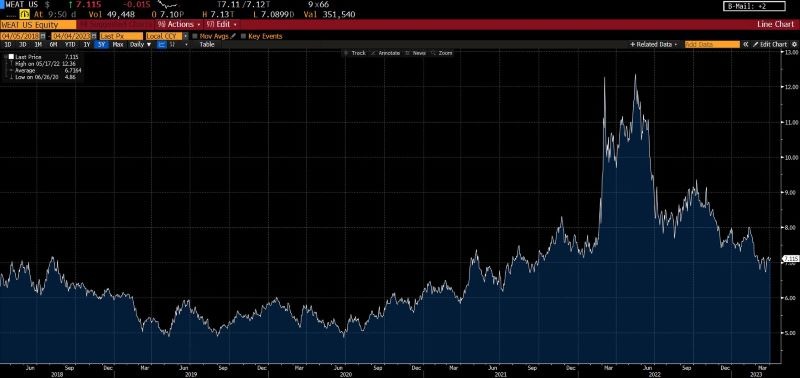
Task: Click the -0.015 price change value
Action: (137, 4)
